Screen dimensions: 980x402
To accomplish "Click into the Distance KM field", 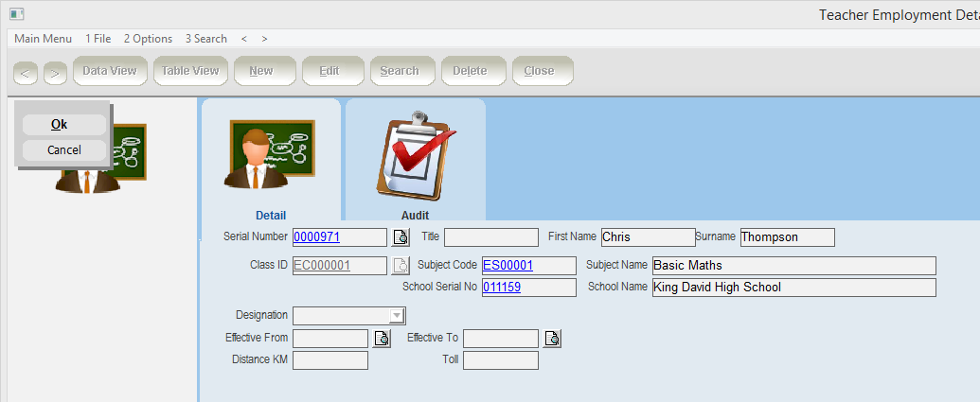I will click(x=330, y=360).
